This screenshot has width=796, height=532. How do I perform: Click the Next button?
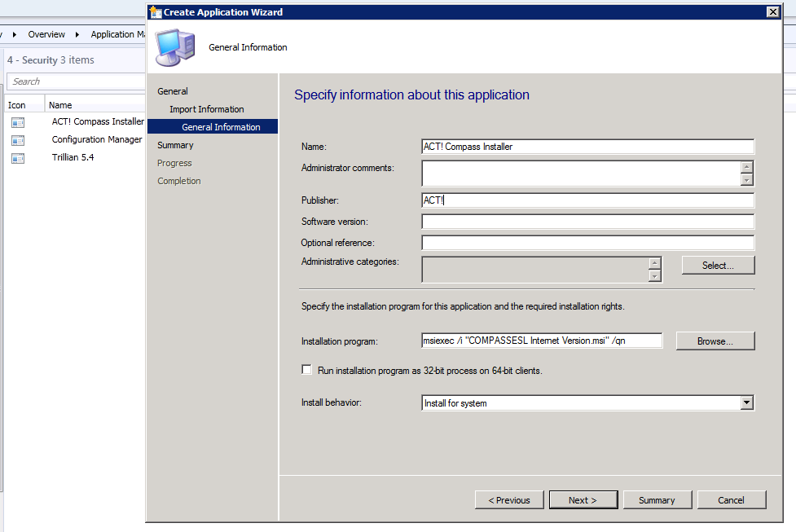click(583, 500)
